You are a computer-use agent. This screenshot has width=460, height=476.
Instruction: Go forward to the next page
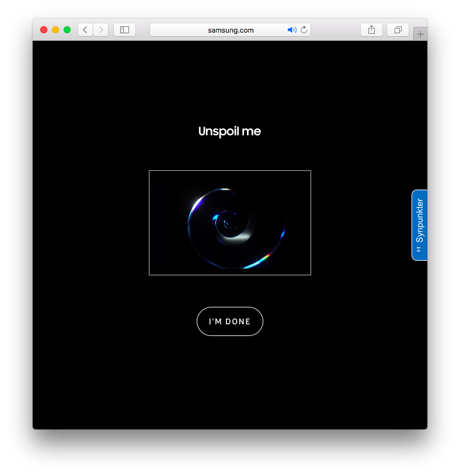click(x=101, y=30)
